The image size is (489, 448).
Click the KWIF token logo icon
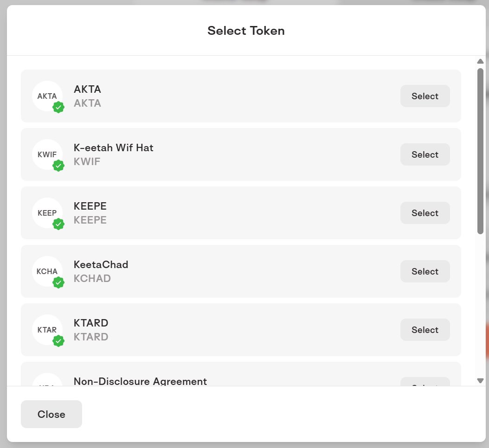(47, 154)
